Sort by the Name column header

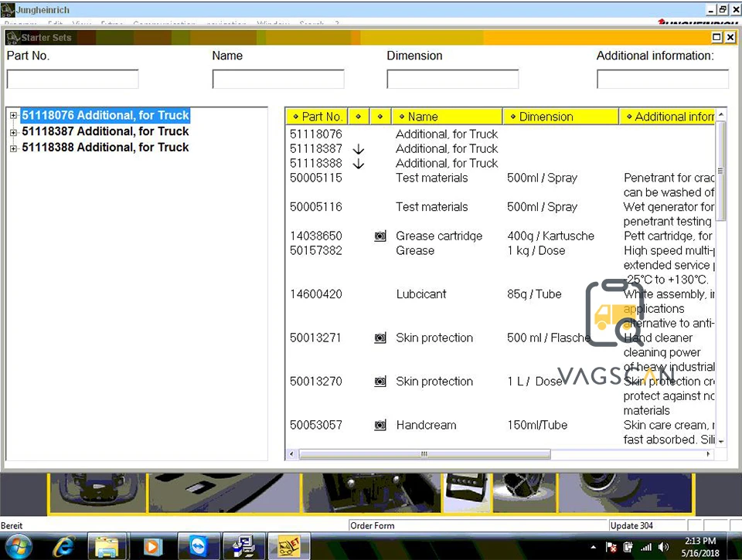click(x=448, y=117)
